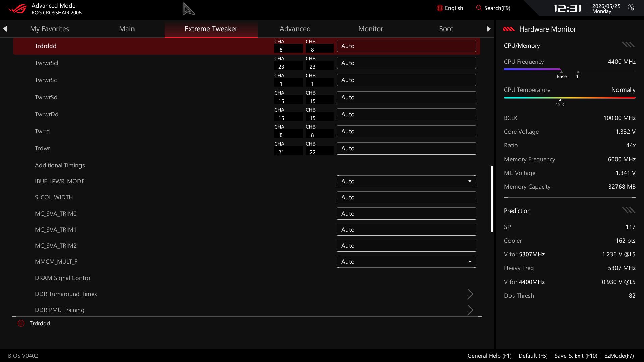Click the TwrwrSc Auto field
The width and height of the screenshot is (644, 362).
click(406, 80)
